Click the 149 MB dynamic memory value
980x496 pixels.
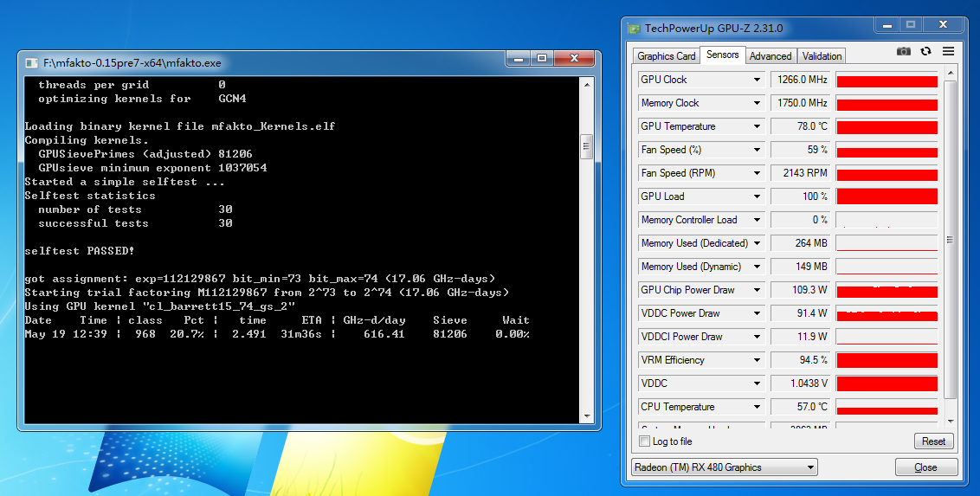[801, 266]
